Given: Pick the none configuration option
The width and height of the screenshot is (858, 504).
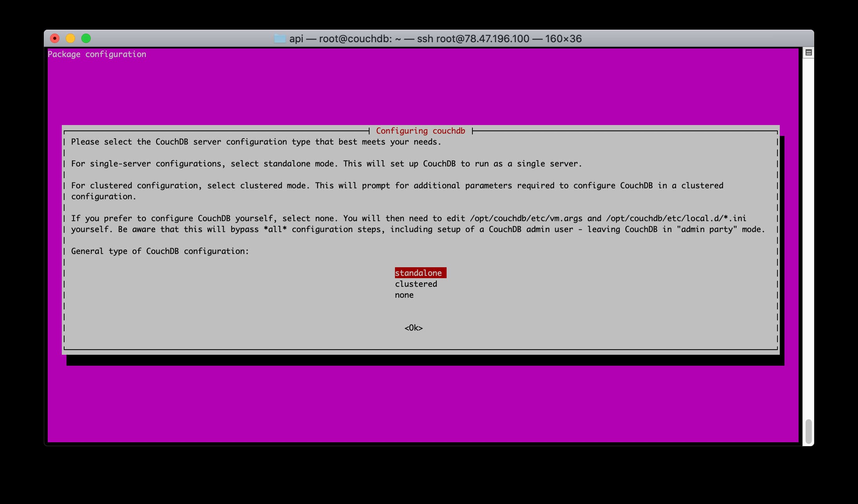Looking at the screenshot, I should pos(404,295).
